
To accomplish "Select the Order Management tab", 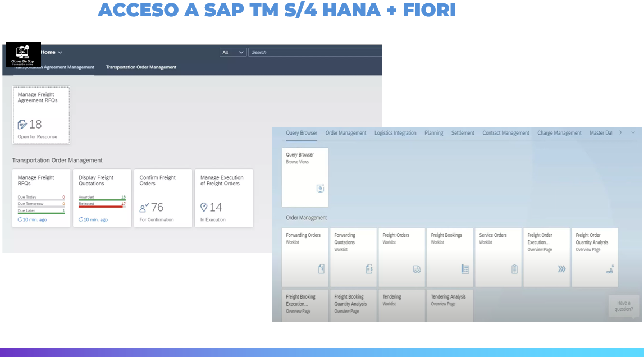I will click(x=346, y=133).
